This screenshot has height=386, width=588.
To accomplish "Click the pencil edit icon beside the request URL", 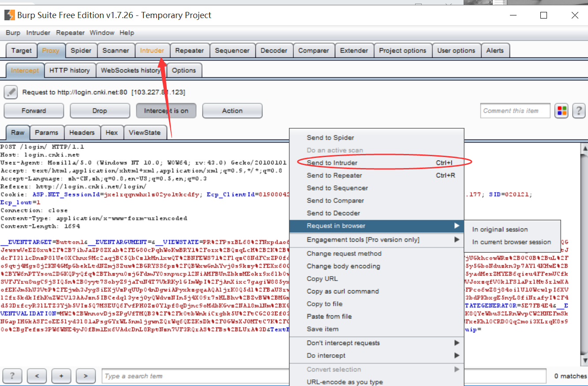I will 11,92.
